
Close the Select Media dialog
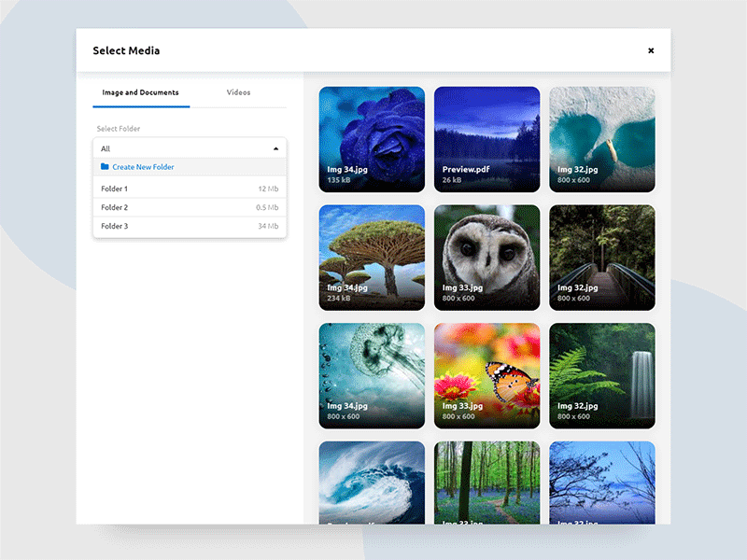coord(651,50)
